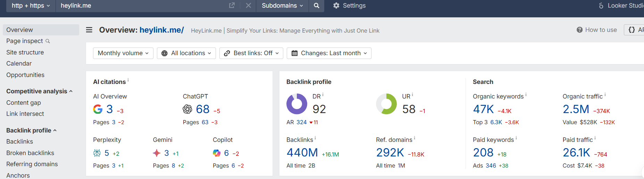Collapse the Backlink profile sidebar section

(x=31, y=130)
